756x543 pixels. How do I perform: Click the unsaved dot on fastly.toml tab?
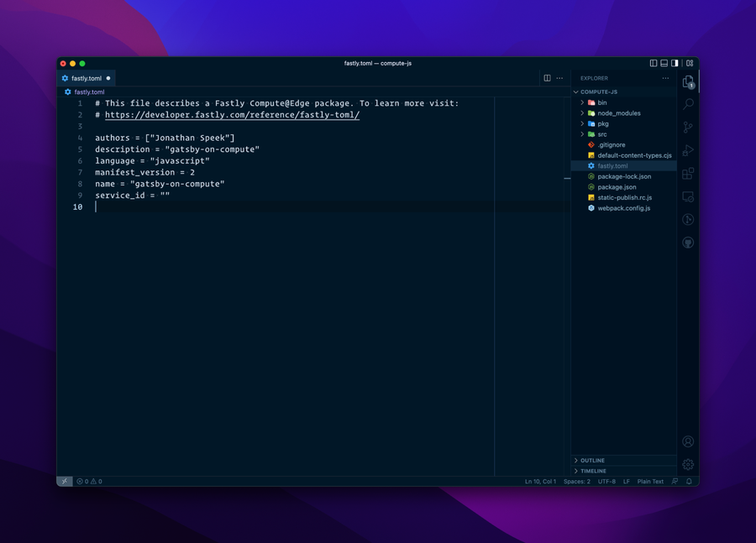click(108, 78)
